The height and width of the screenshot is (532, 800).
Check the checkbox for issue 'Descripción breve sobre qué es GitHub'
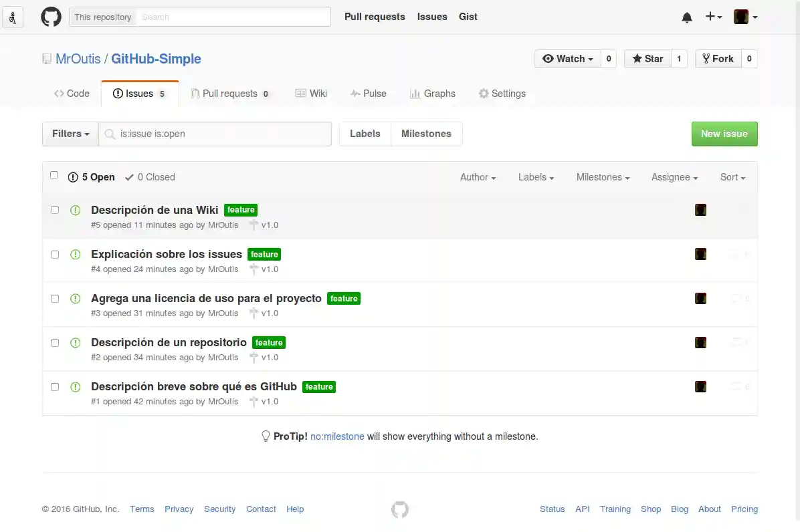click(54, 386)
